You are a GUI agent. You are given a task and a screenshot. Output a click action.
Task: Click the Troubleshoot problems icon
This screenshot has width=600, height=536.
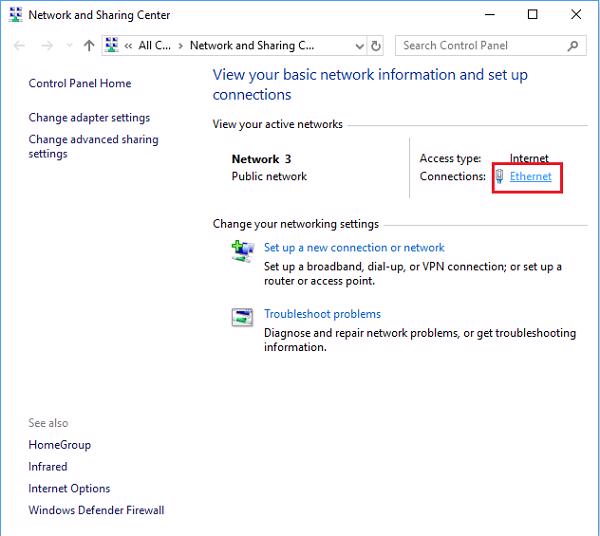tap(242, 317)
